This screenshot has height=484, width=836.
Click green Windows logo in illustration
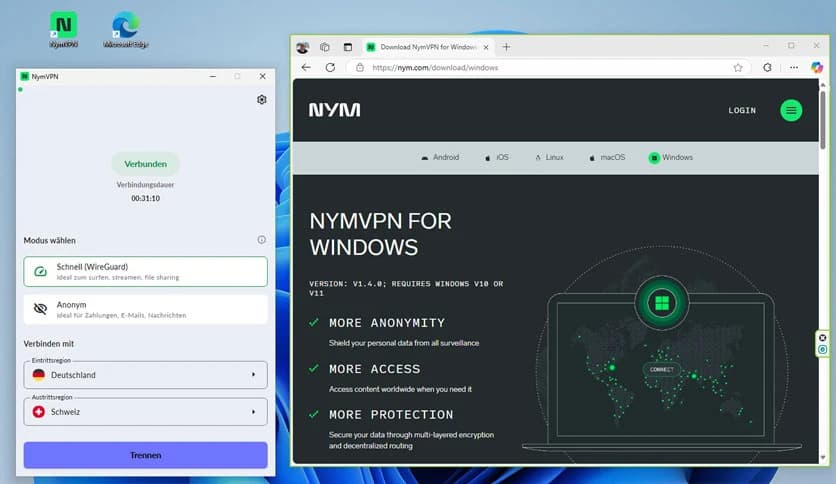[x=662, y=303]
